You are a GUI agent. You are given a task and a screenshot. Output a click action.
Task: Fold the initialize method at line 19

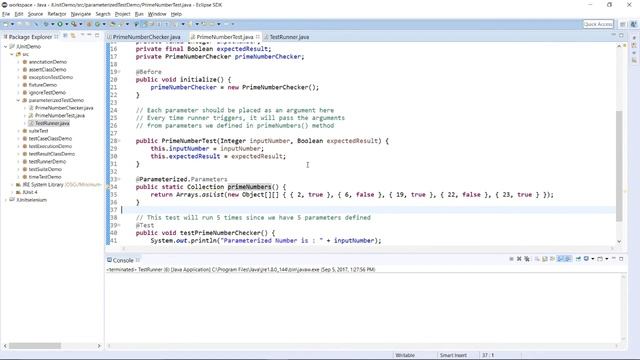pos(119,72)
